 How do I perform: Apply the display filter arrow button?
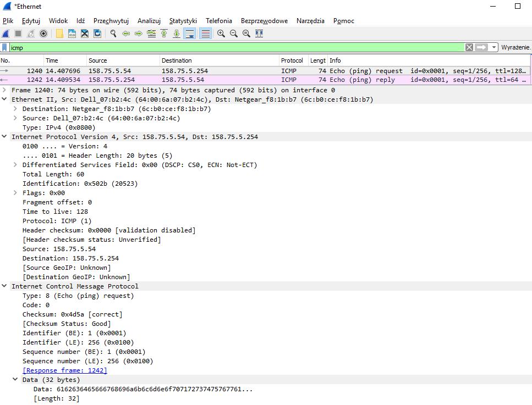(x=481, y=47)
